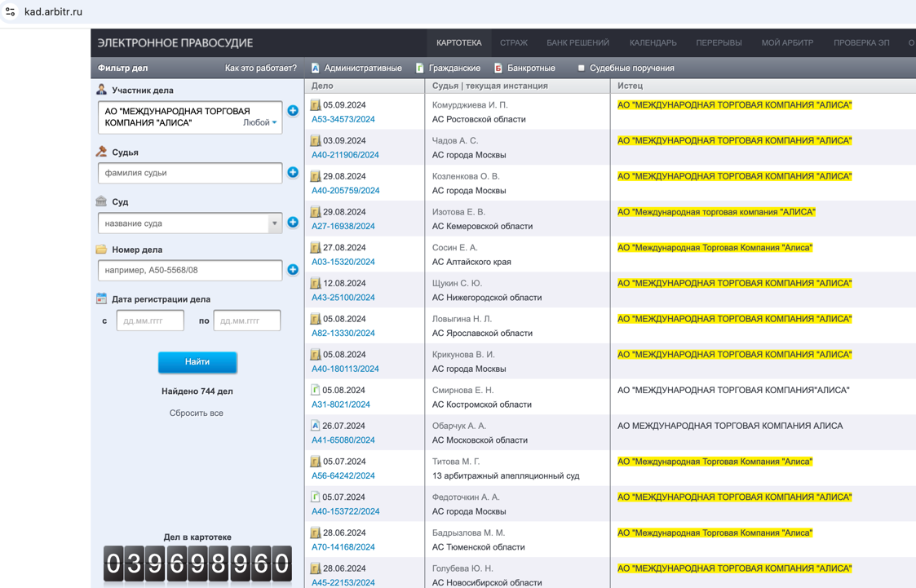Click case type icon for row А70-14168/2024
Screen dimensions: 916x588
click(316, 533)
